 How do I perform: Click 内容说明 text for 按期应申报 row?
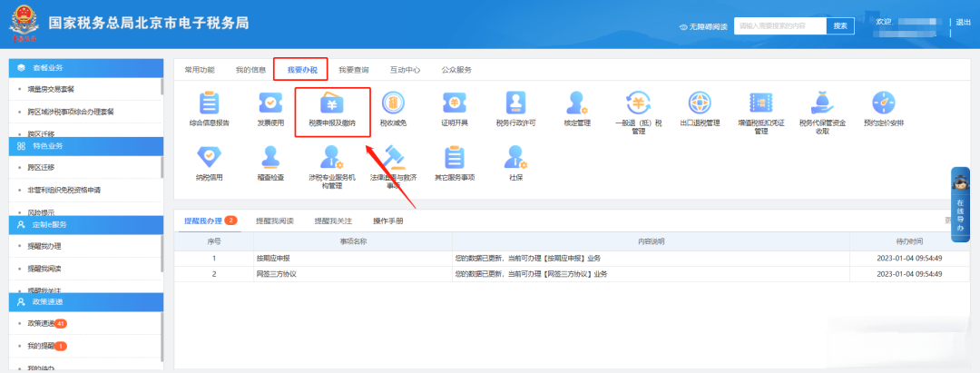(527, 258)
